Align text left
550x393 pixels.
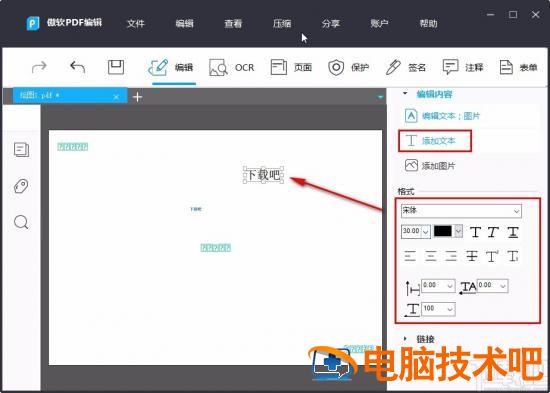tap(410, 257)
